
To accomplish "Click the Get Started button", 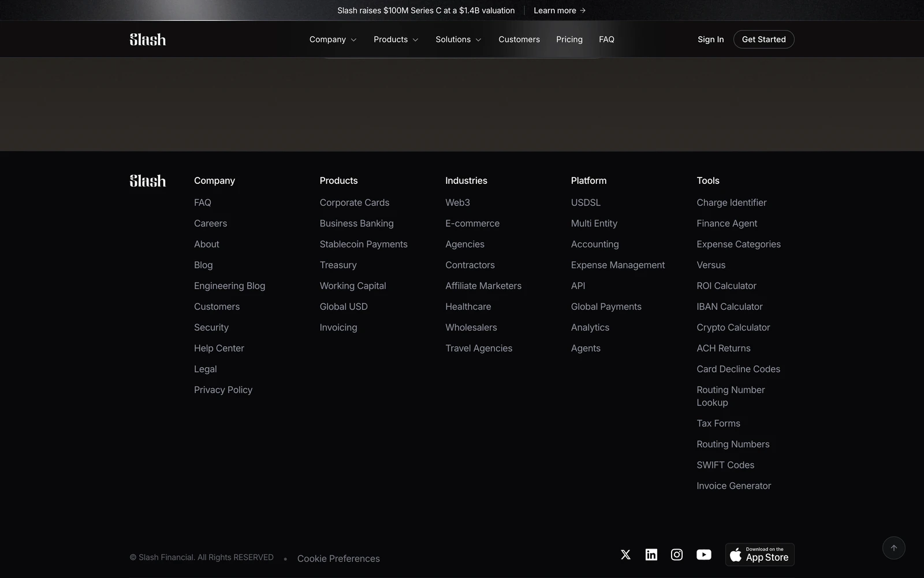I will coord(764,39).
